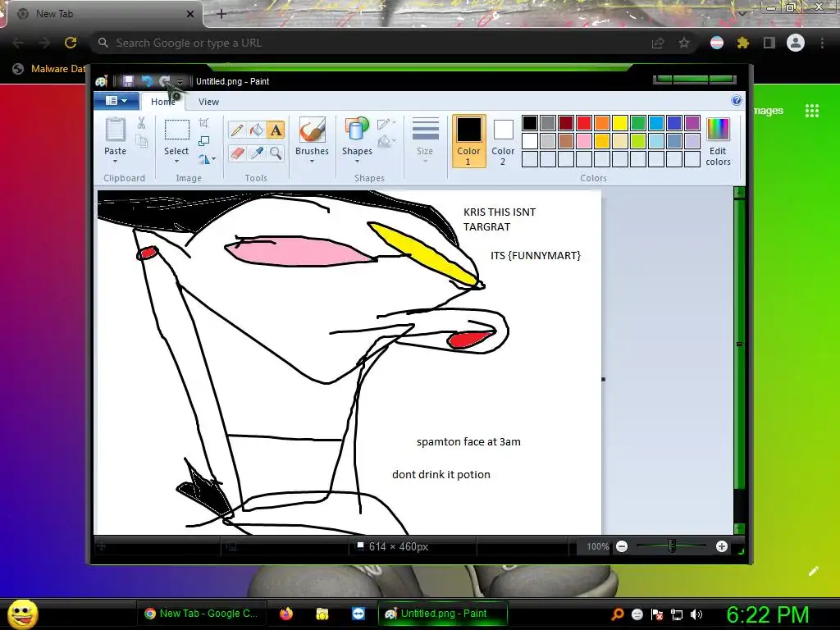Viewport: 840px width, 630px height.
Task: Pick the pink rose color swatch
Action: click(x=584, y=141)
